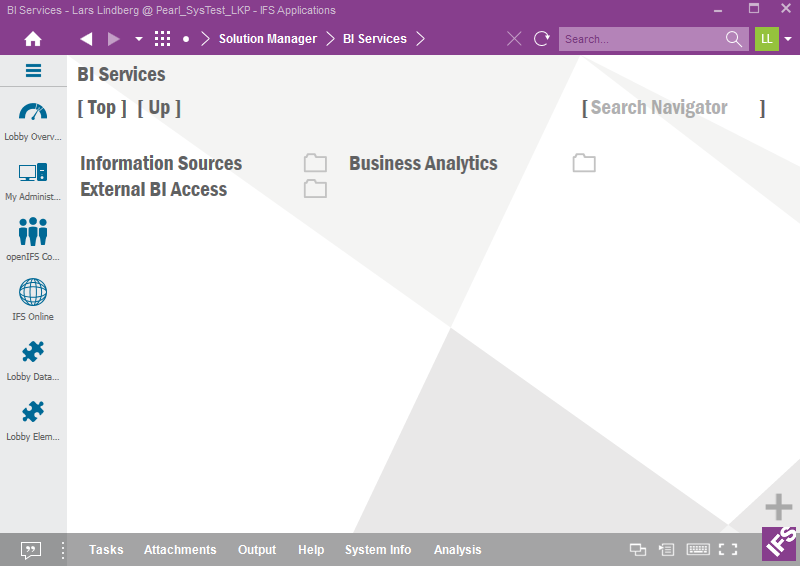This screenshot has height=566, width=800.
Task: Click into Search Navigator field
Action: point(673,108)
